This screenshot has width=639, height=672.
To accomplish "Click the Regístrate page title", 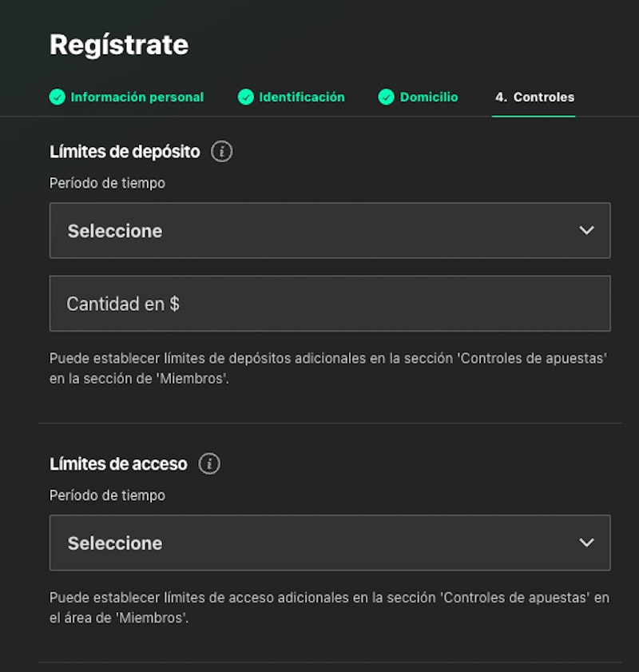I will pyautogui.click(x=119, y=45).
